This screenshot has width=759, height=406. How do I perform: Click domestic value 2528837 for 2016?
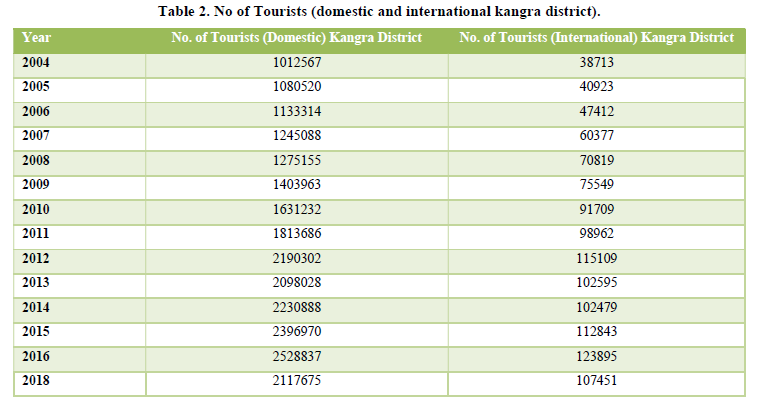pos(296,357)
